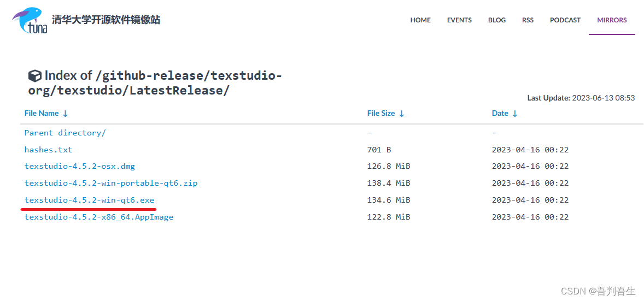The image size is (644, 301).
Task: Click the date in the osx.dmg row
Action: [530, 166]
